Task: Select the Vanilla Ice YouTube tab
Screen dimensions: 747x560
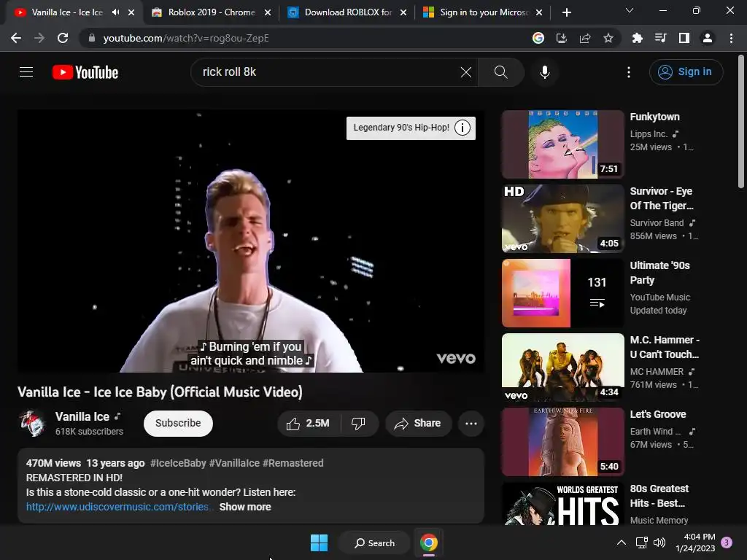Action: point(66,12)
